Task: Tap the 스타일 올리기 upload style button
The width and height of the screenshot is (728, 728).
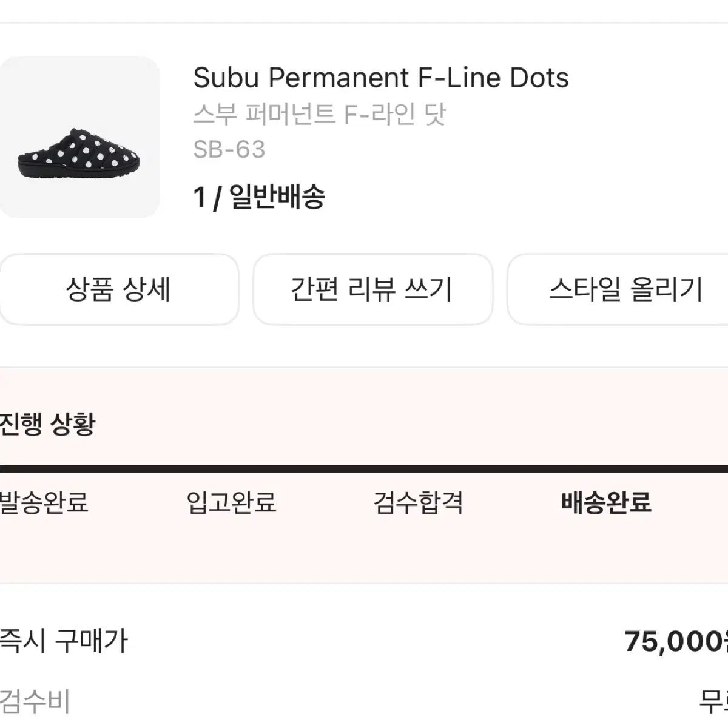Action: tap(625, 289)
